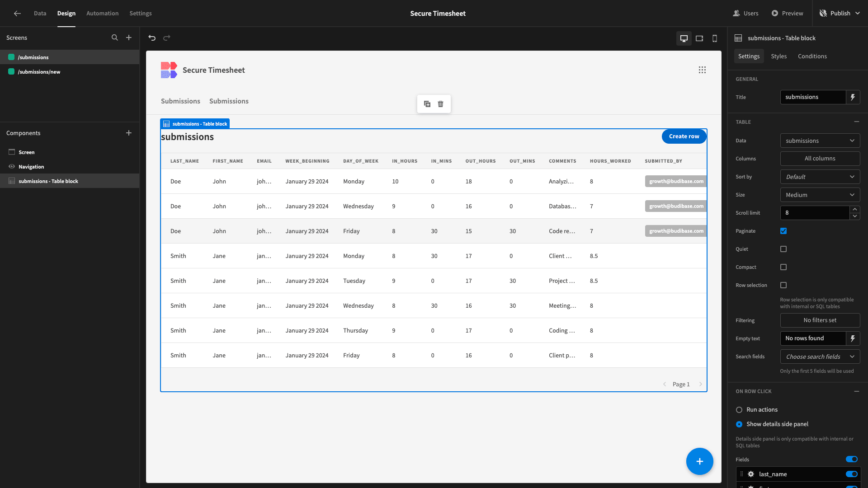This screenshot has height=488, width=868.
Task: Click the undo arrow
Action: point(152,38)
